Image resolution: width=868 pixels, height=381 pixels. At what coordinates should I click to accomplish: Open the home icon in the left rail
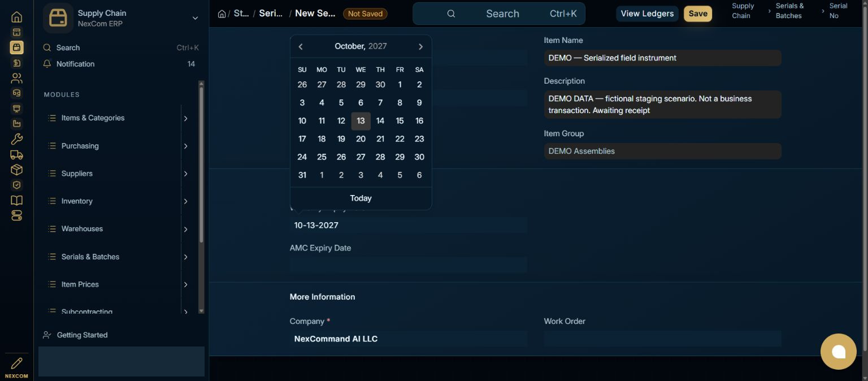coord(17,17)
